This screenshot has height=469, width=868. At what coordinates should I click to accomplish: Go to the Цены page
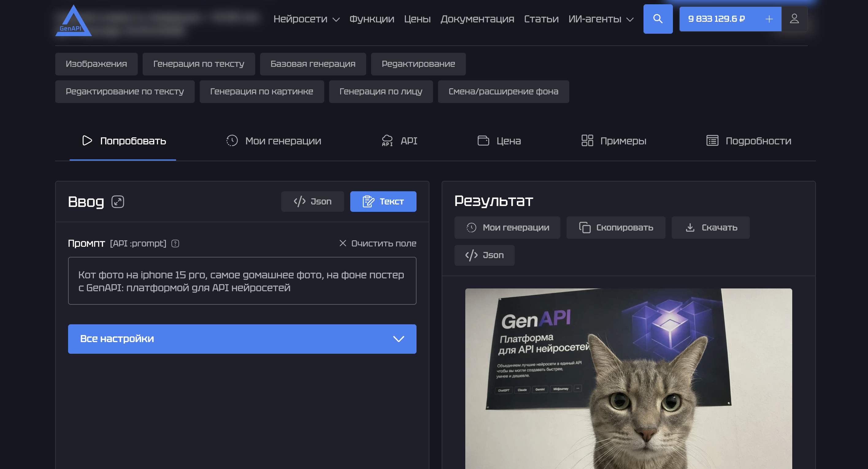417,19
